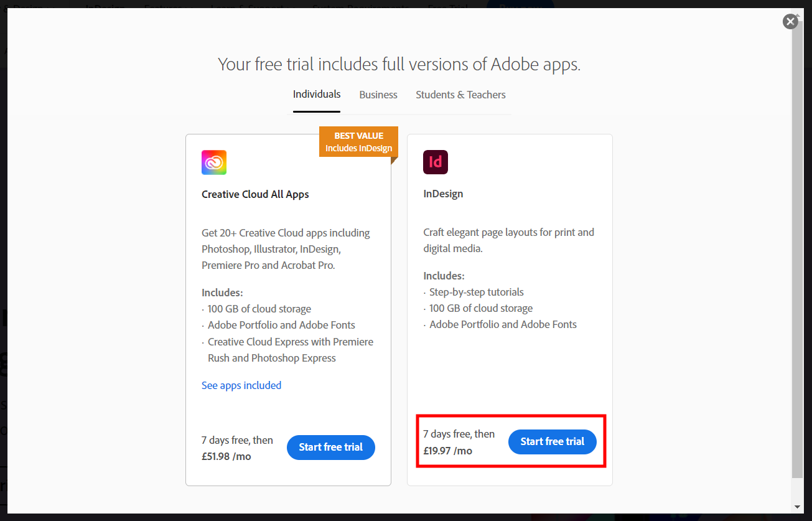
Task: Open the See apps included link
Action: point(241,385)
